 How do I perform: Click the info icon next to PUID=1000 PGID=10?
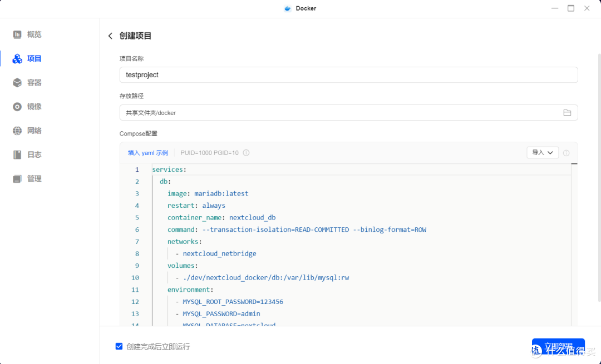pyautogui.click(x=246, y=153)
